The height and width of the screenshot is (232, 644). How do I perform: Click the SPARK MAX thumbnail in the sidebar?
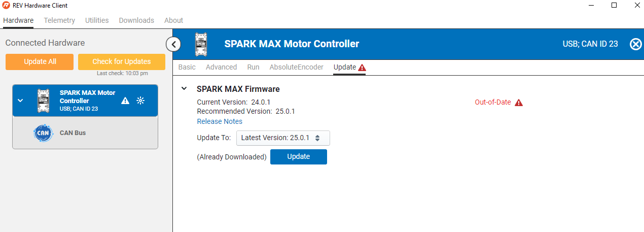[x=43, y=101]
